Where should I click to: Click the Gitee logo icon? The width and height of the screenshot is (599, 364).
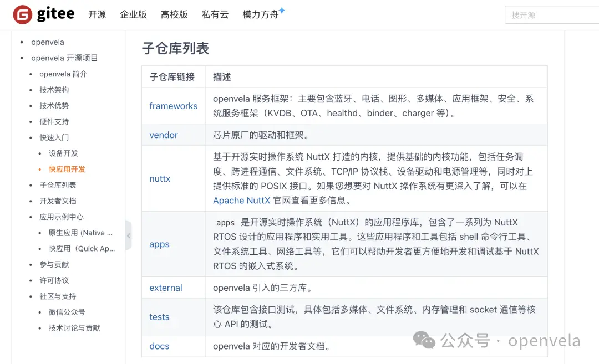(23, 15)
